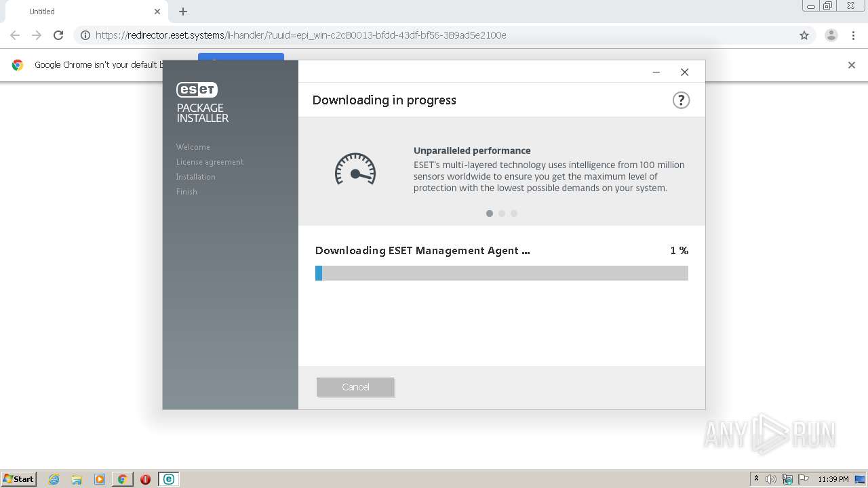The image size is (868, 488).
Task: Click Downloading ESET Management Agent label
Action: (422, 251)
